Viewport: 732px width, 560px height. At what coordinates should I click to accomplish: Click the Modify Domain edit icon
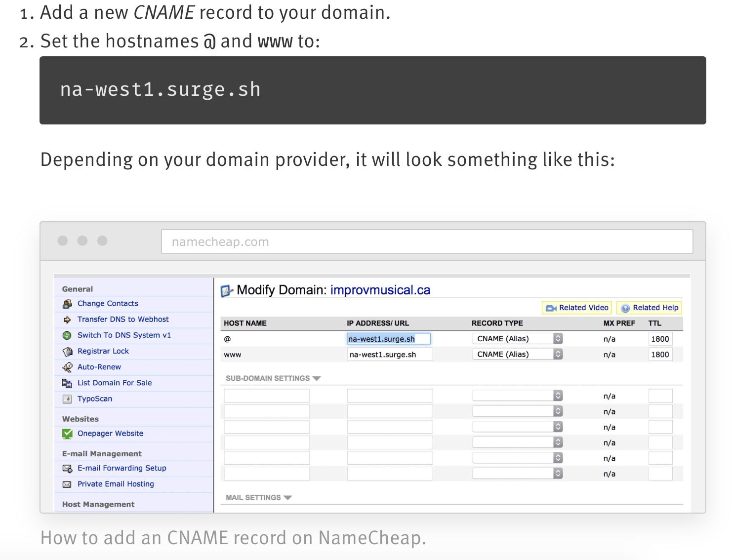coord(227,291)
